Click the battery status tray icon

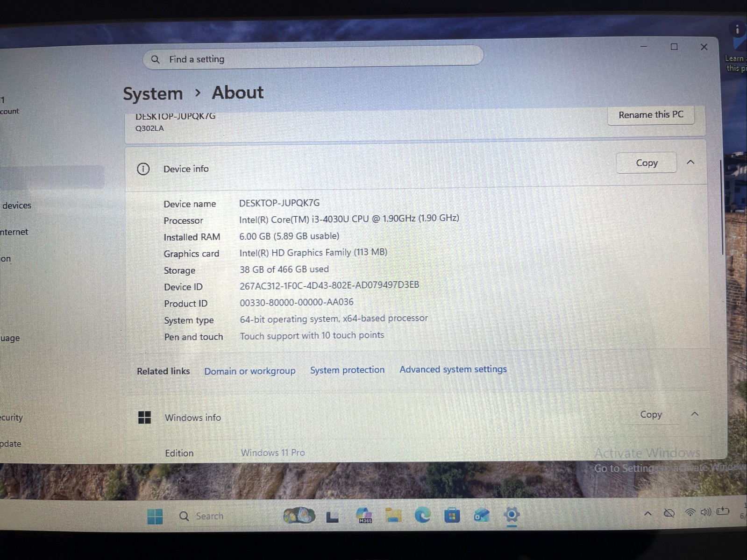coord(723,511)
